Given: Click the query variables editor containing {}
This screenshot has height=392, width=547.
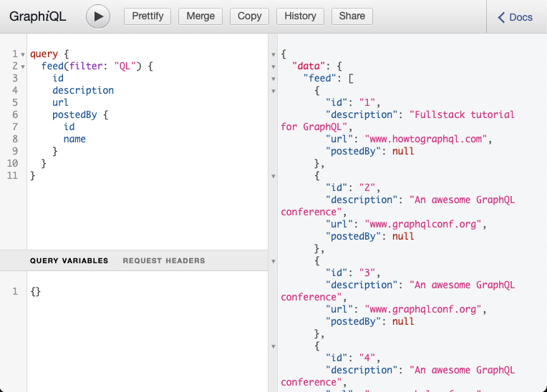Looking at the screenshot, I should coord(147,331).
